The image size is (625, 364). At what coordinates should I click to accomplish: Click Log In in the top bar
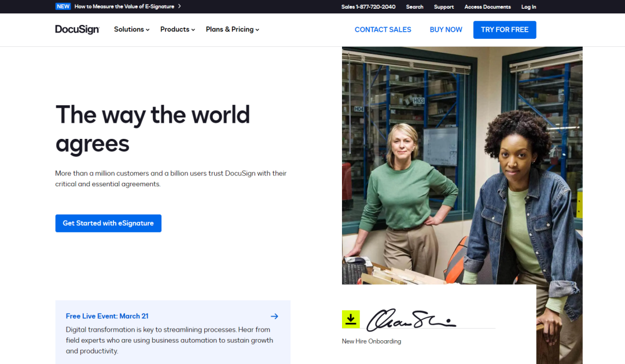click(528, 7)
